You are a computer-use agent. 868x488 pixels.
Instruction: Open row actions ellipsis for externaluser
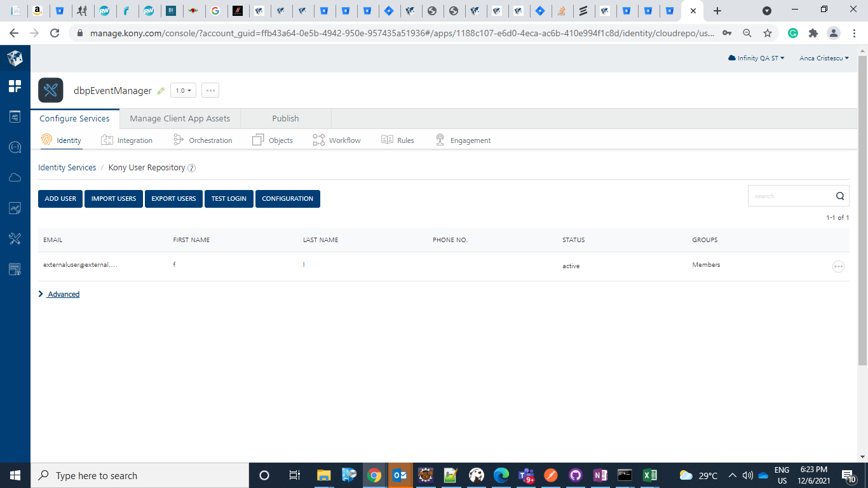click(x=838, y=267)
